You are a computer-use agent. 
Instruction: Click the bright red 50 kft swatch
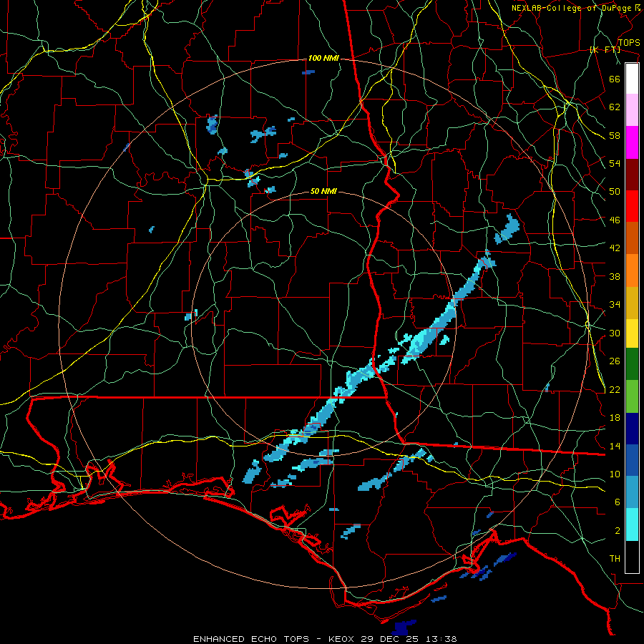pyautogui.click(x=632, y=206)
